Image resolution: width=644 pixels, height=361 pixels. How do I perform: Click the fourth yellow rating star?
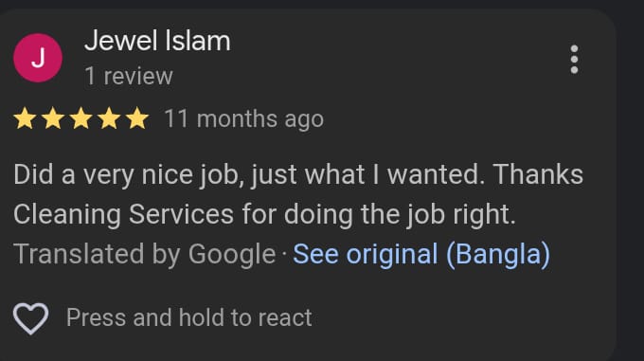[109, 118]
